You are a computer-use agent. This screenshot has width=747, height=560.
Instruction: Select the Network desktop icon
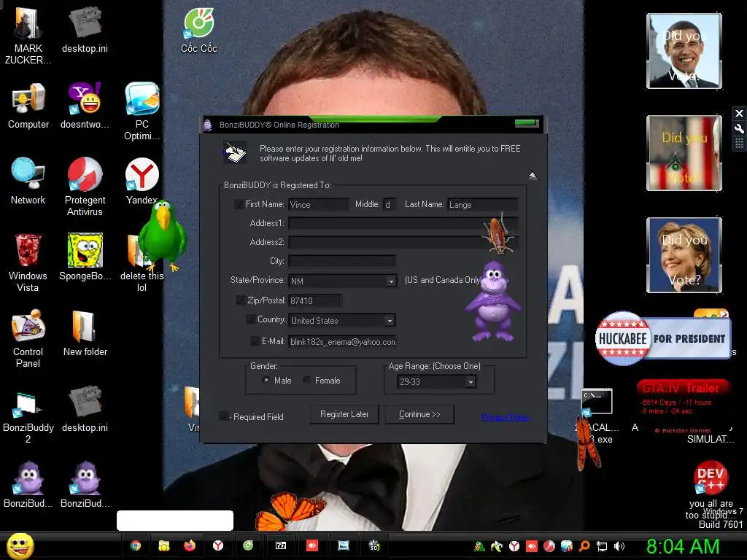pyautogui.click(x=28, y=182)
